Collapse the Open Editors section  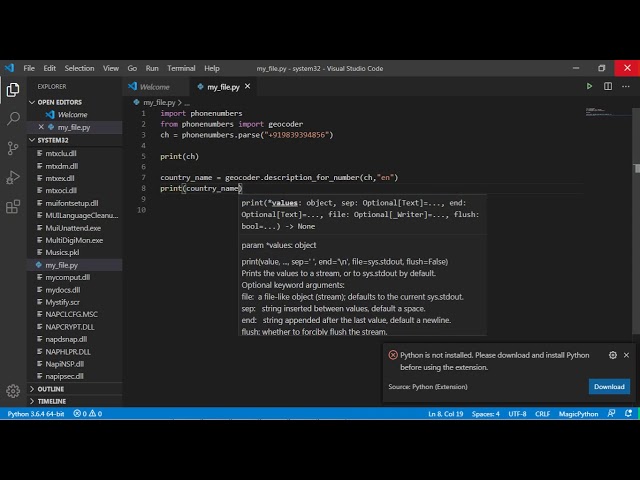click(x=32, y=102)
